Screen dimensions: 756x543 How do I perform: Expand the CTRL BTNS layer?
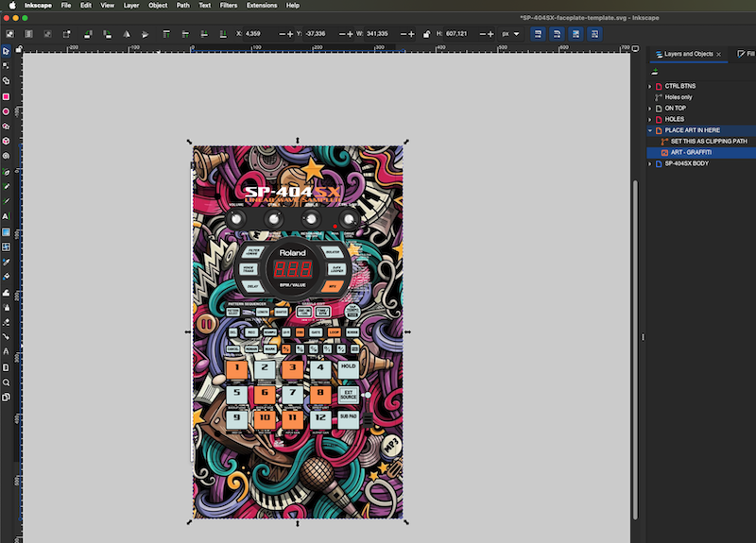pyautogui.click(x=650, y=86)
